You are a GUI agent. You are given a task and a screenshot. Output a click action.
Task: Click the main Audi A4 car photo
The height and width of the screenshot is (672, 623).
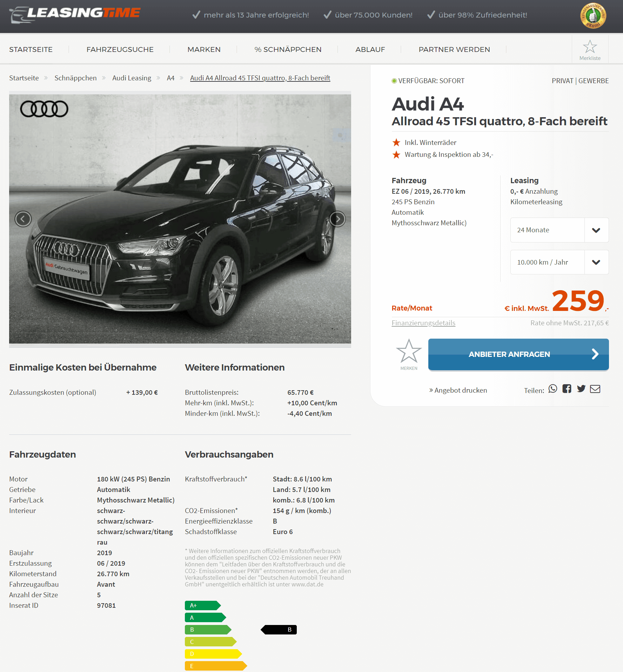180,219
